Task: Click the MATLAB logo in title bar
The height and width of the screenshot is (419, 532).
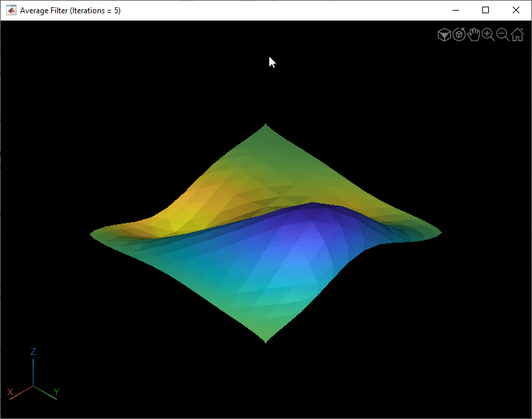Action: pos(11,11)
